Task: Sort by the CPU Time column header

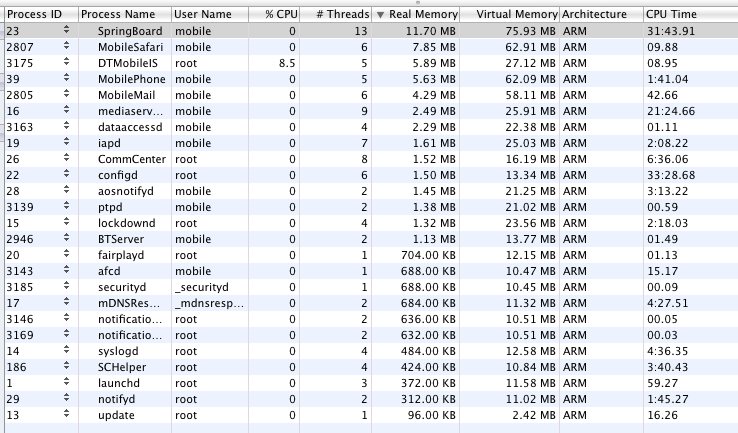Action: click(x=690, y=15)
